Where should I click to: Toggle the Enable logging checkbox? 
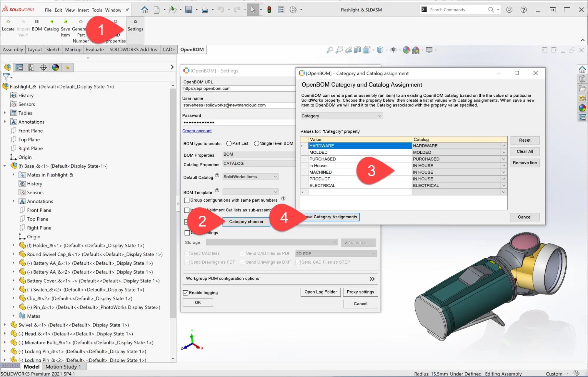pyautogui.click(x=186, y=293)
